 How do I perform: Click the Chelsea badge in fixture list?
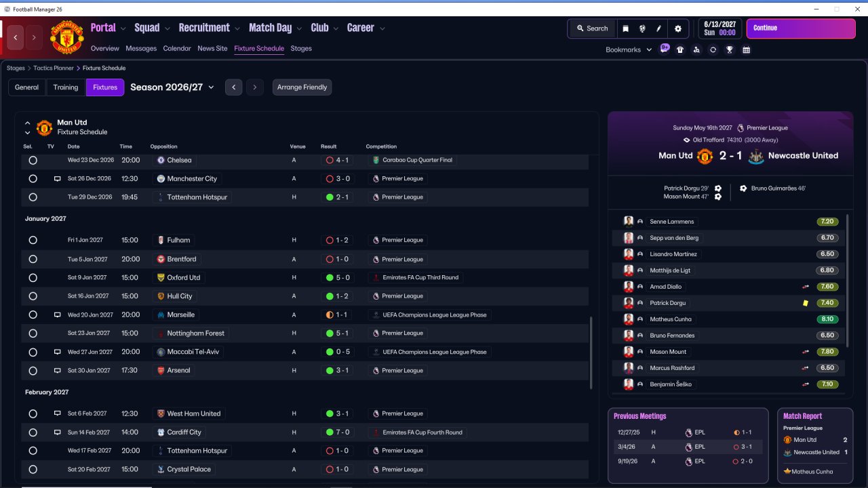161,161
